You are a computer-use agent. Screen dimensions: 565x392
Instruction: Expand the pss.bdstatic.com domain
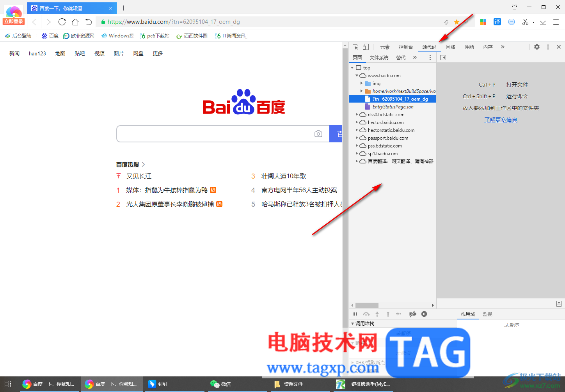357,146
